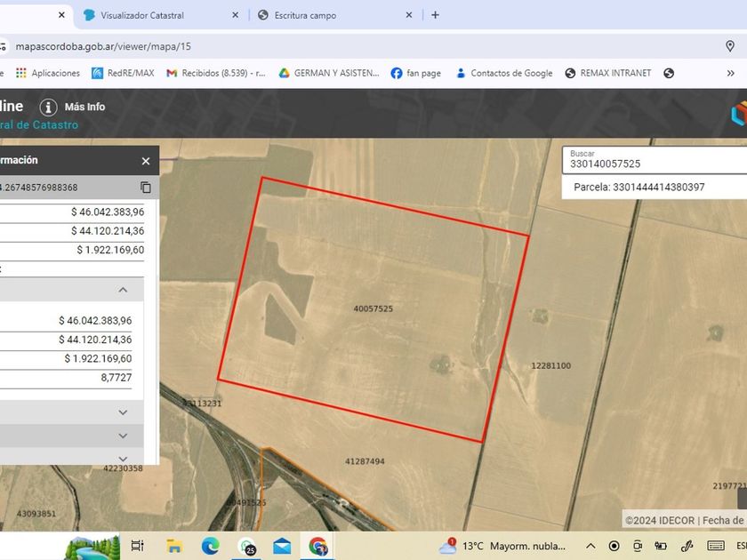Click the Más Info circle icon
747x560 pixels.
coord(48,108)
